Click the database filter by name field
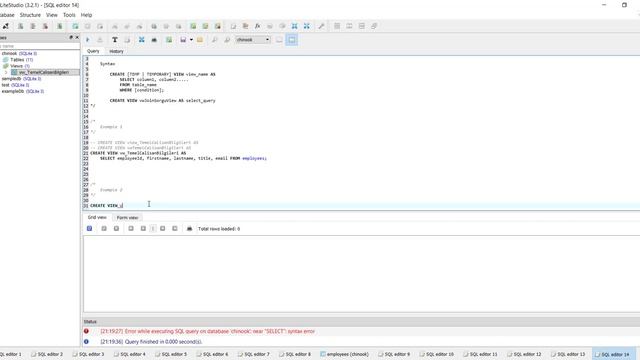Image resolution: width=640 pixels, height=360 pixels. [x=40, y=46]
